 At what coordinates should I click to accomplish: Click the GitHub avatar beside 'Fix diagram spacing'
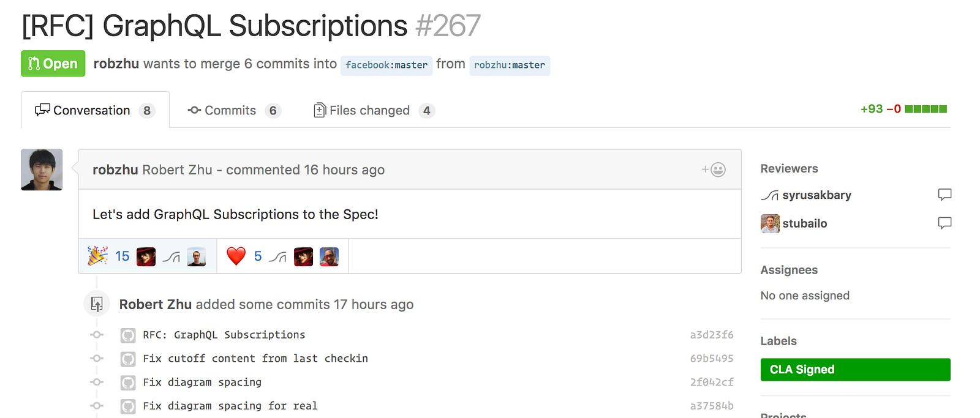coord(128,383)
